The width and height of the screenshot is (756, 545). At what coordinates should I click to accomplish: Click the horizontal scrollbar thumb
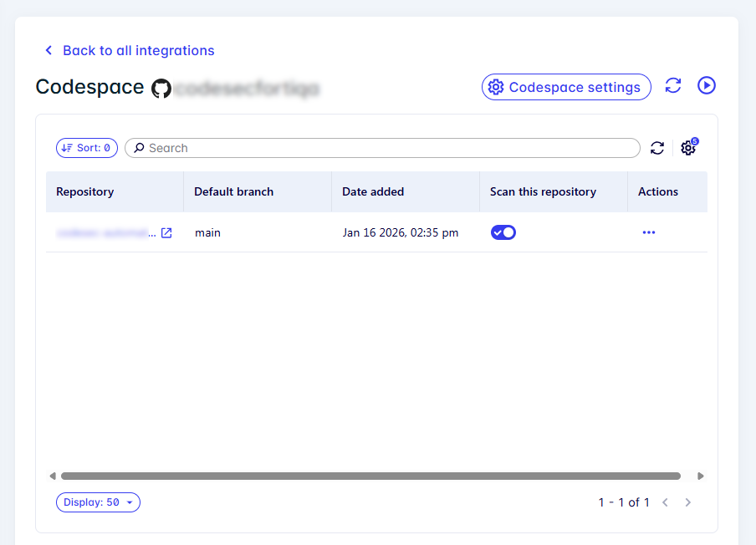click(370, 476)
